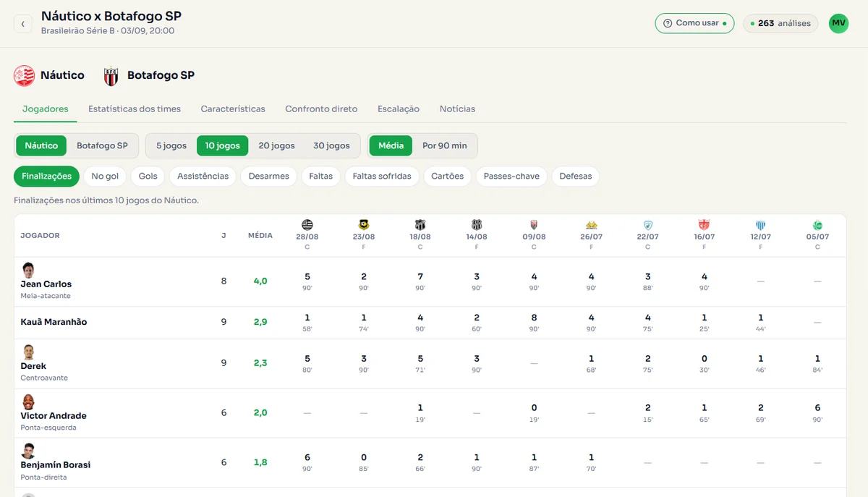Screen dimensions: 868x497
Task: Click Victor Andrade average 2,0
Action: 260,413
